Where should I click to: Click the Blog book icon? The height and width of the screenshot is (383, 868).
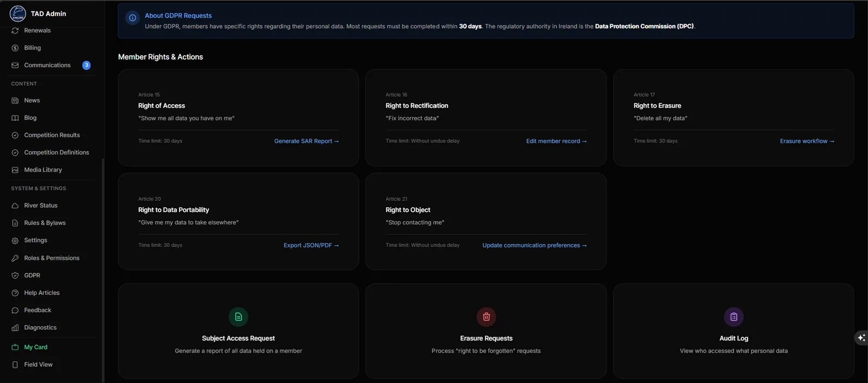[x=15, y=118]
